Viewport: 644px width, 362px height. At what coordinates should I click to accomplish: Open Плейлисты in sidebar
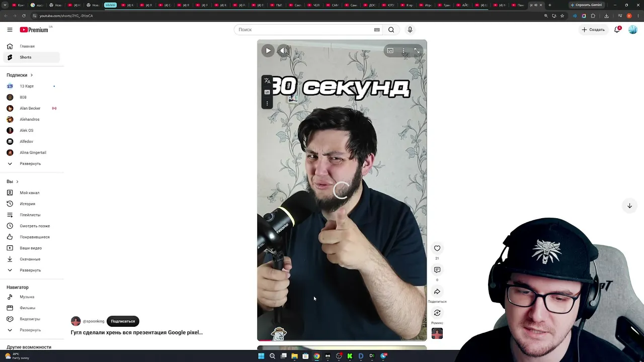(x=31, y=215)
